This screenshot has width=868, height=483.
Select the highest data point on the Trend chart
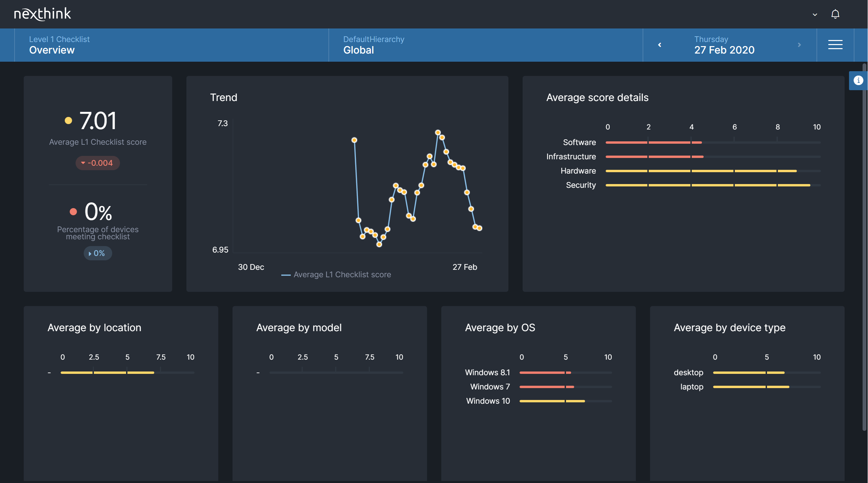[438, 132]
